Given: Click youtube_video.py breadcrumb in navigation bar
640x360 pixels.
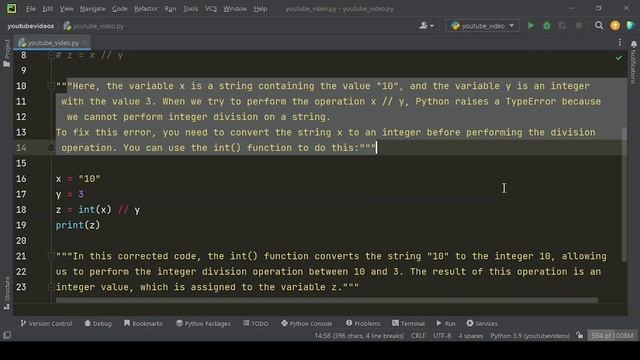Looking at the screenshot, I should click(x=93, y=26).
